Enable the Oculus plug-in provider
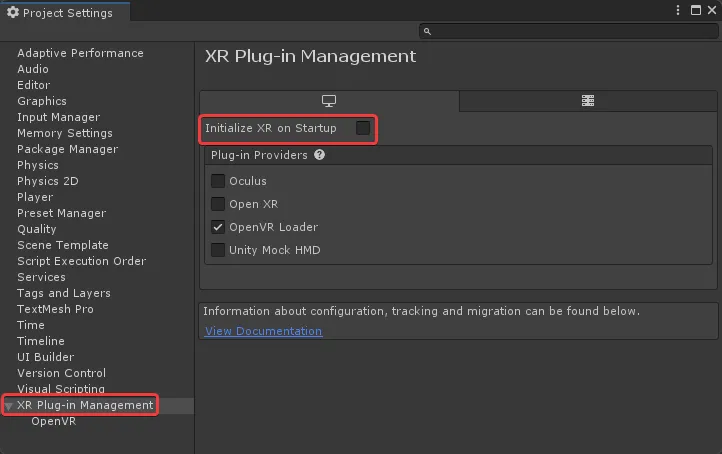Viewport: 722px width, 454px height. [x=218, y=181]
